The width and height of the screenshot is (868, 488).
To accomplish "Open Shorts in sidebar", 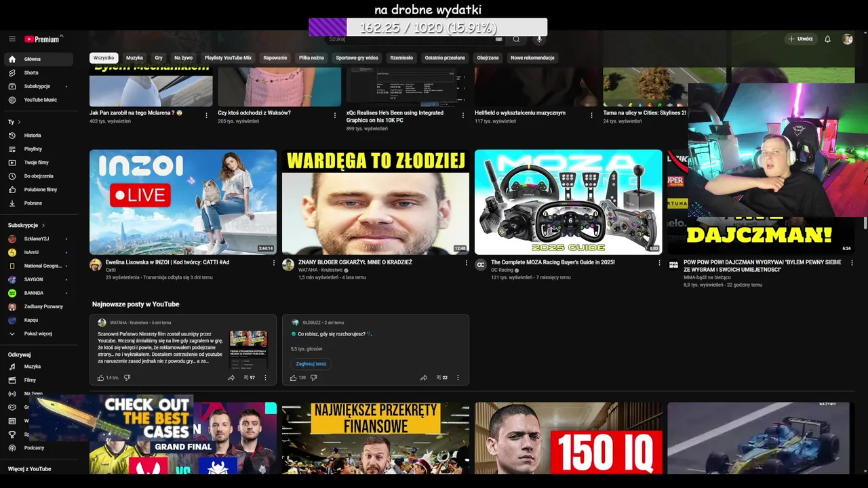I will (x=38, y=73).
